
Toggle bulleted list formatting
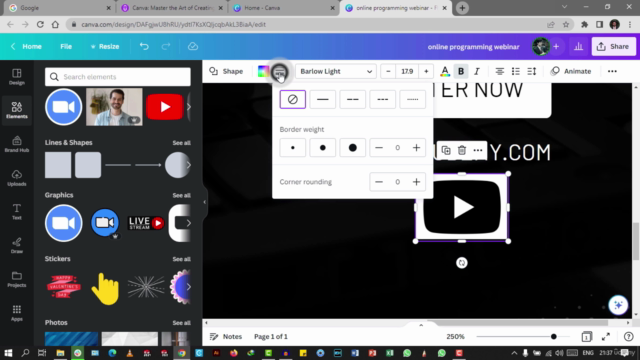click(x=516, y=71)
